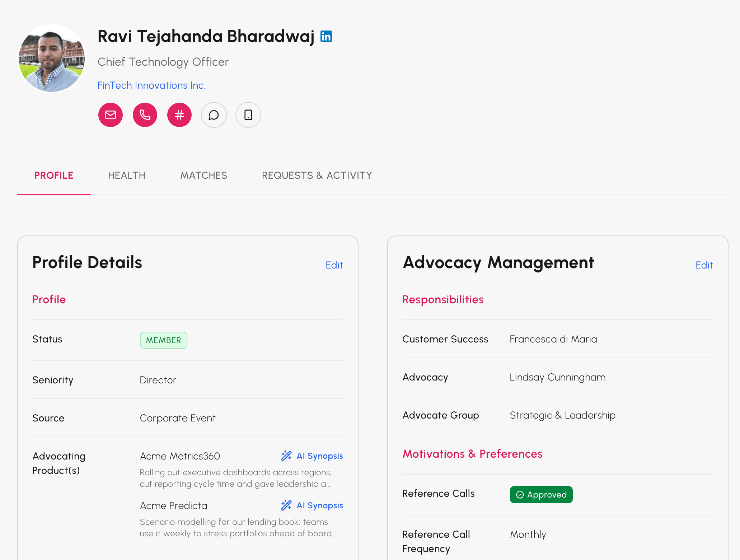The image size is (740, 560).
Task: Switch to the HEALTH tab
Action: pyautogui.click(x=127, y=175)
